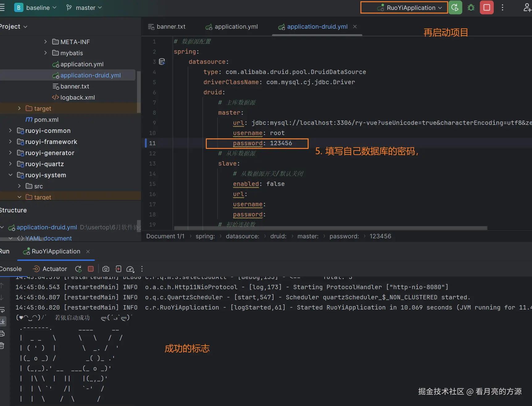Open the Project view dropdown

(x=13, y=27)
